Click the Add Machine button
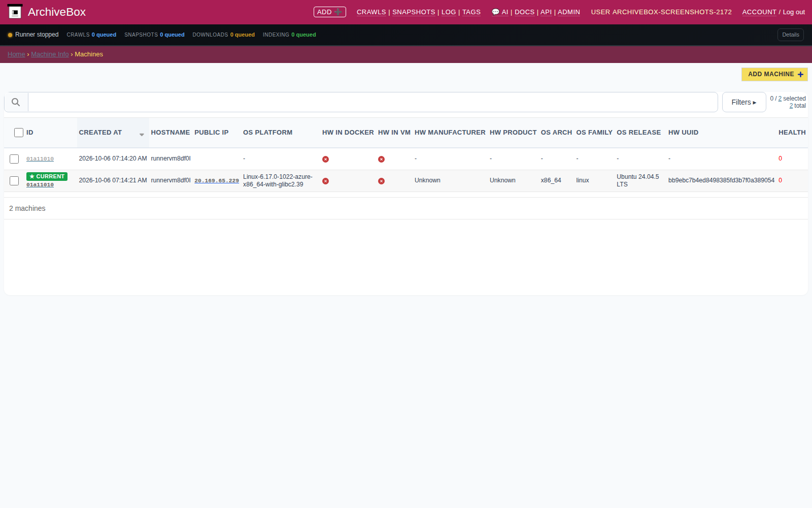Viewport: 812px width, 508px height. click(774, 74)
